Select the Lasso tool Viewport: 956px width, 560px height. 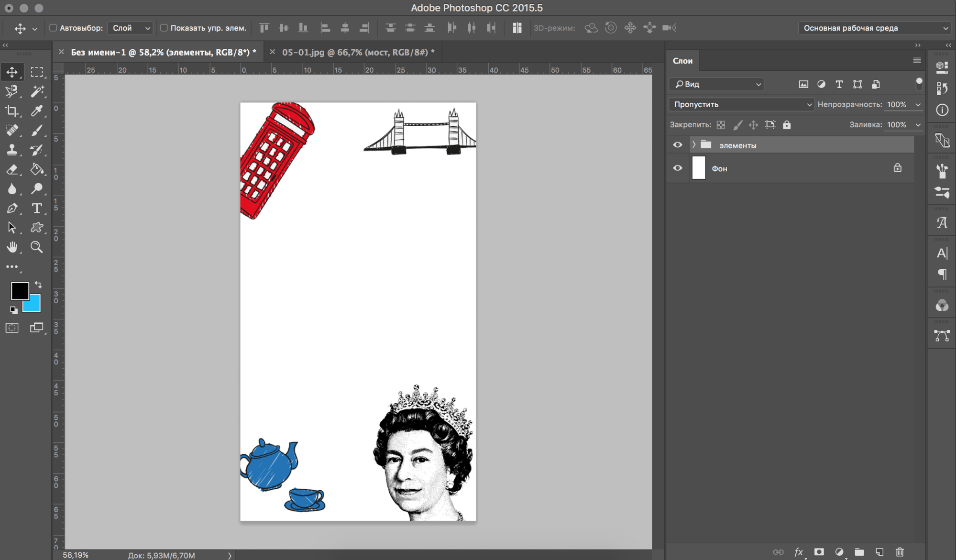[12, 91]
